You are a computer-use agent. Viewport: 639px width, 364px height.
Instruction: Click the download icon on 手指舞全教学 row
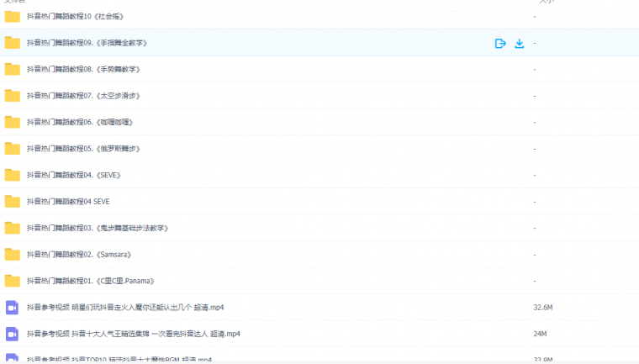point(520,43)
